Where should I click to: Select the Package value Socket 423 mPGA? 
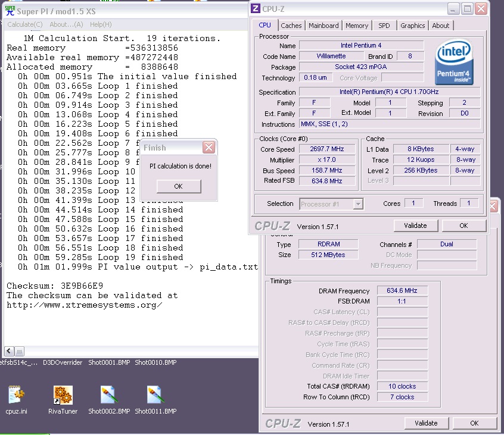(x=361, y=67)
